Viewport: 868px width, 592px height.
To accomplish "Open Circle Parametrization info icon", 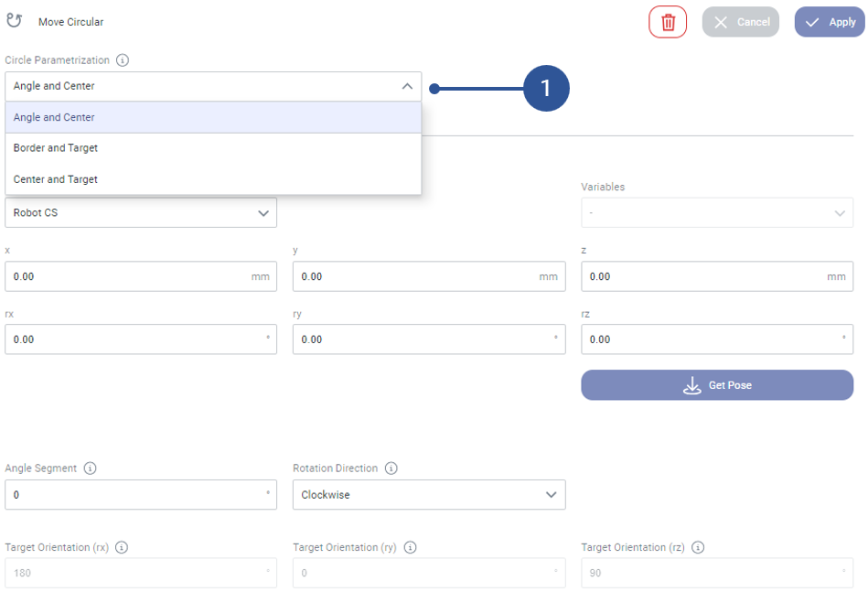I will click(x=123, y=59).
